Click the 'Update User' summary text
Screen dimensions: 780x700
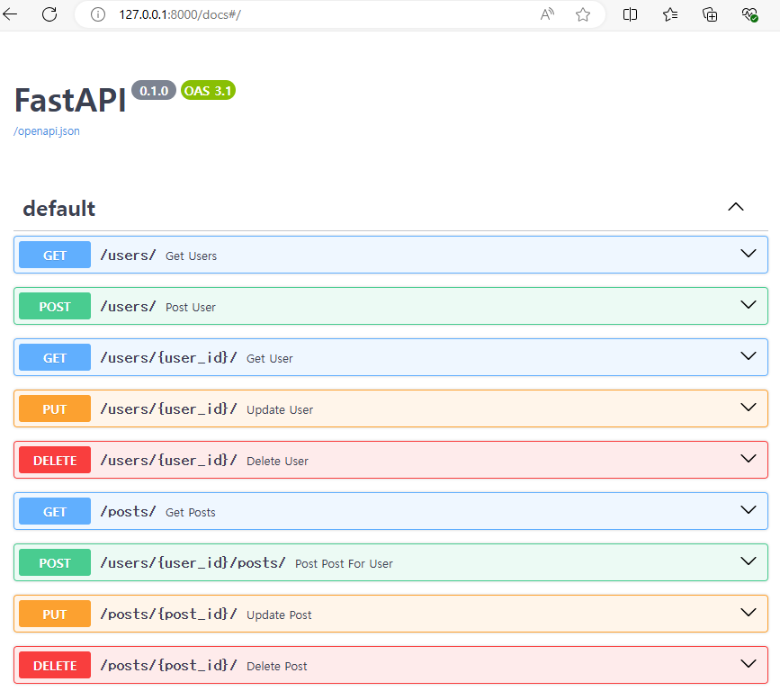280,409
